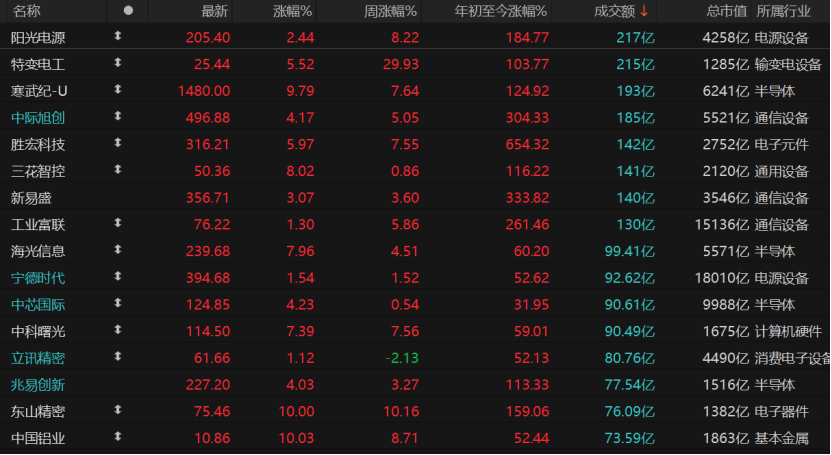
Task: Click the 所属行业 column header
Action: tap(784, 11)
